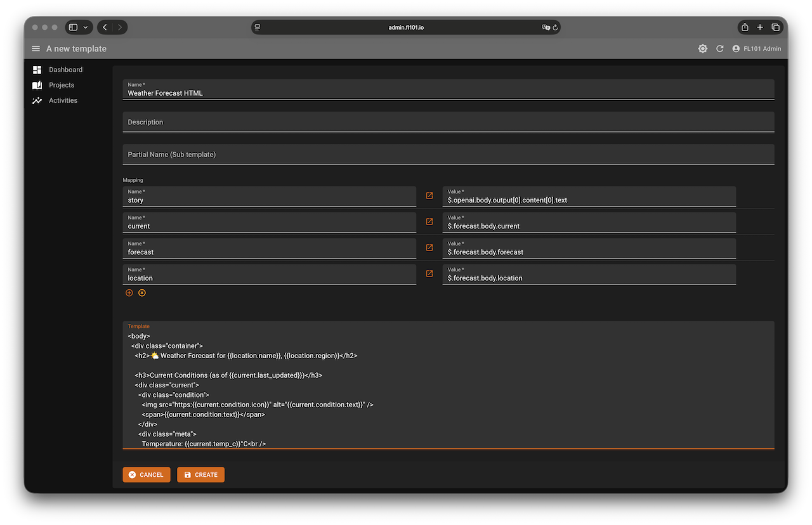The image size is (812, 525).
Task: Open the value picker icon for forecast mapping
Action: pyautogui.click(x=429, y=248)
